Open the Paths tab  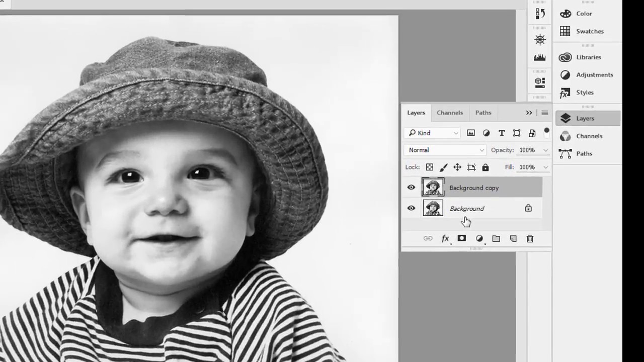(x=483, y=113)
